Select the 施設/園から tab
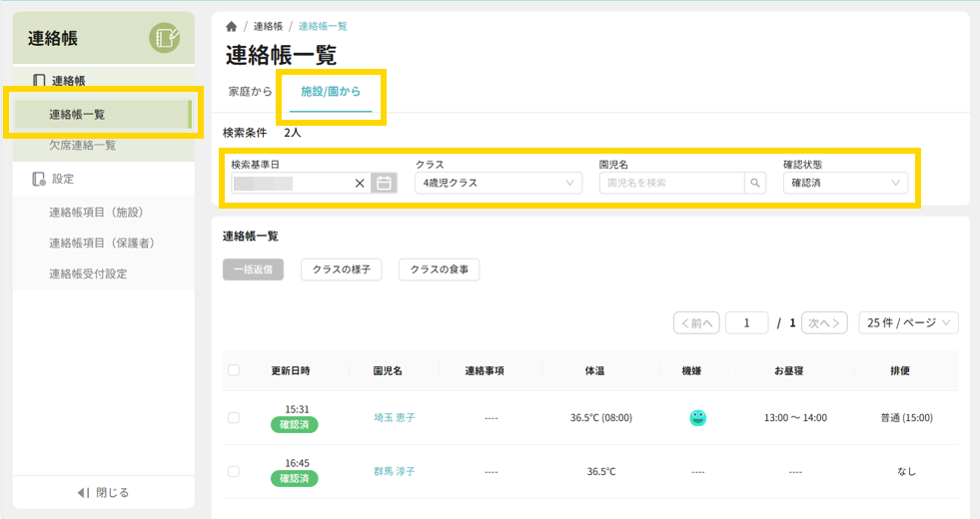 point(331,92)
